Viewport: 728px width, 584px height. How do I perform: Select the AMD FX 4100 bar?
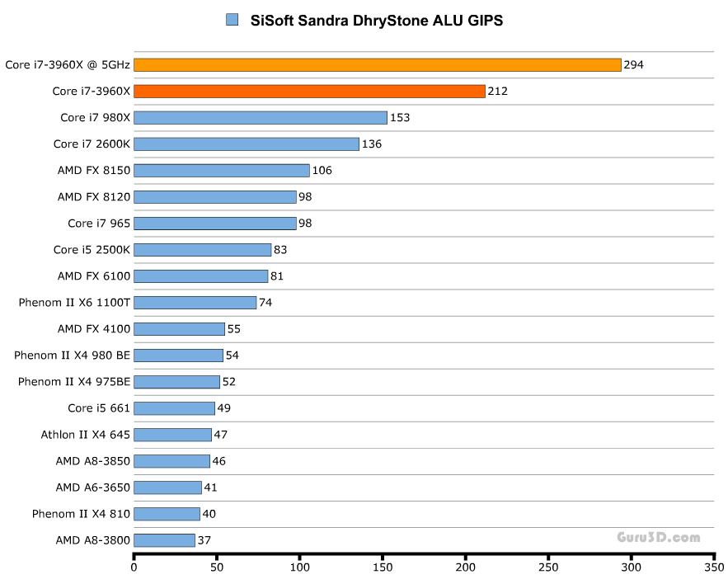tap(179, 329)
